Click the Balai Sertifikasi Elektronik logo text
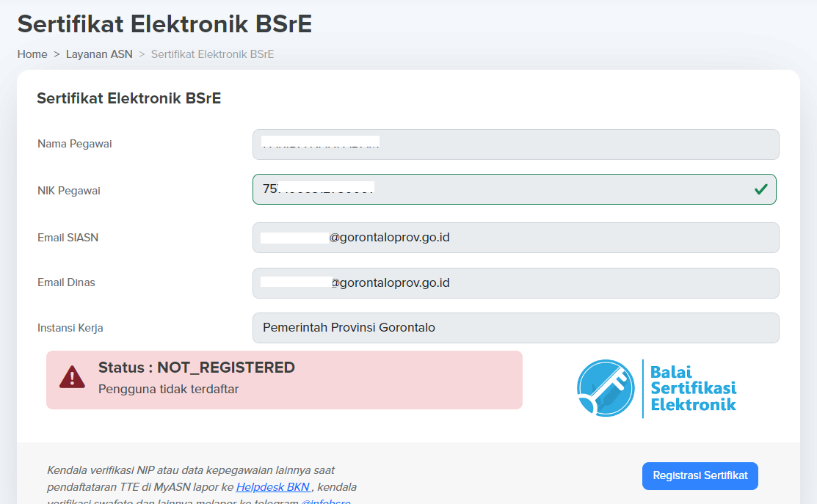Viewport: 817px width, 504px height. pyautogui.click(x=693, y=388)
